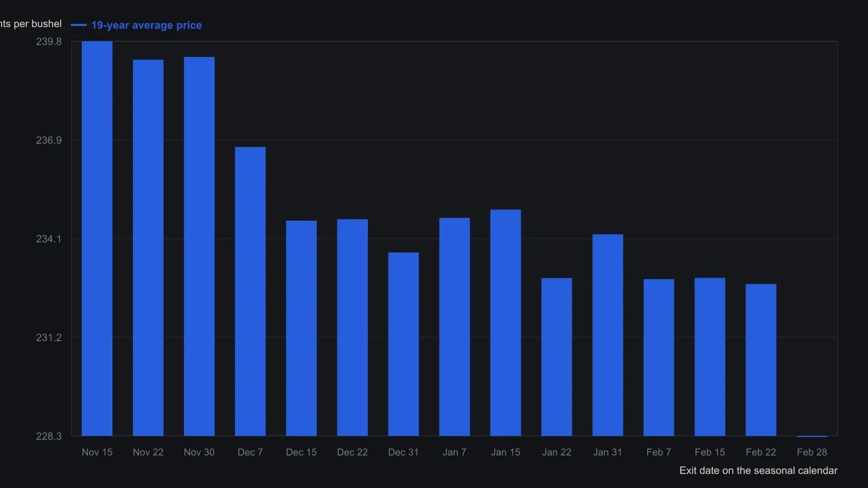
Task: Select the Feb 22 bar
Action: pyautogui.click(x=761, y=360)
